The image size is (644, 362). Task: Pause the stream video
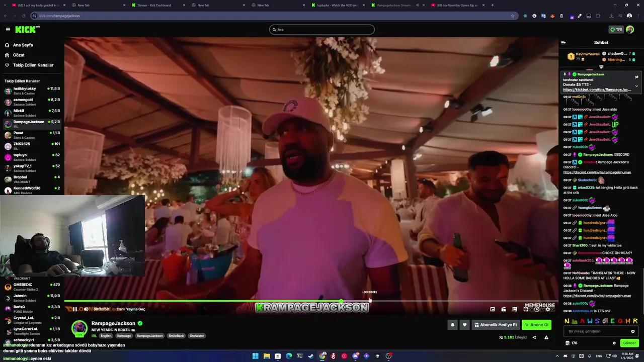75,309
